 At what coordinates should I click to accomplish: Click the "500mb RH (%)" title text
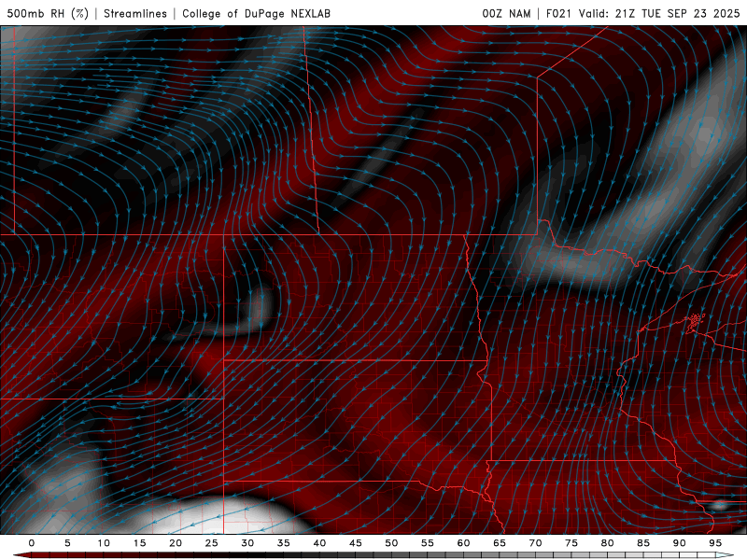48,13
